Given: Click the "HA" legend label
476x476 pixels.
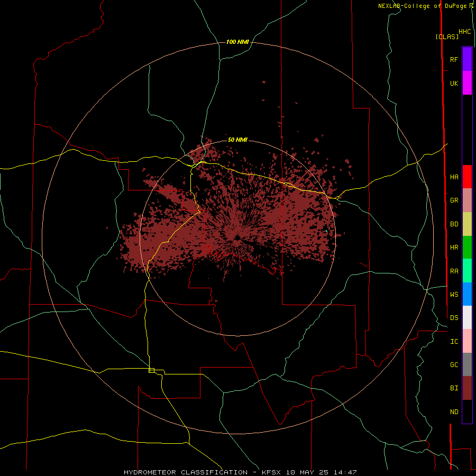Looking at the screenshot, I should tap(454, 177).
